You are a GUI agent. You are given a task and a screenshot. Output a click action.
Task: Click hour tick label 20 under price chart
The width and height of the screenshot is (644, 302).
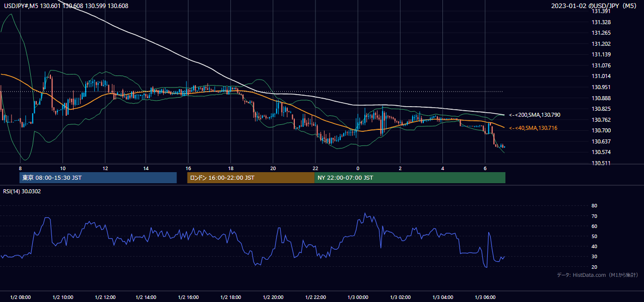[273, 168]
